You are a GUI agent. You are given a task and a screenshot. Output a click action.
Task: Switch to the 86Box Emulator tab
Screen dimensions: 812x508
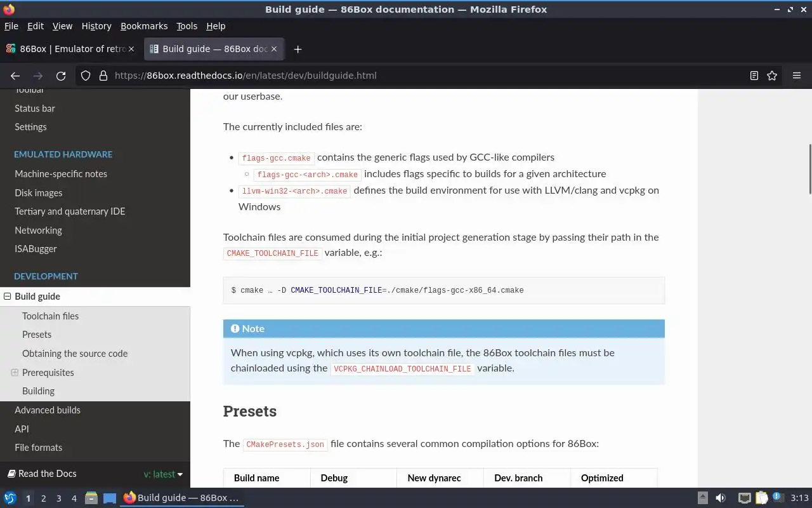click(70, 49)
